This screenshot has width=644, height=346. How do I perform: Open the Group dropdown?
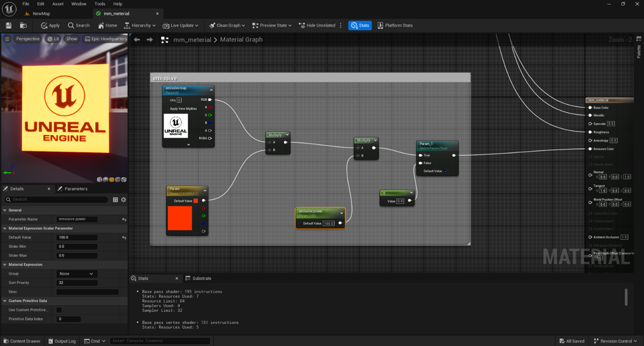click(x=76, y=274)
